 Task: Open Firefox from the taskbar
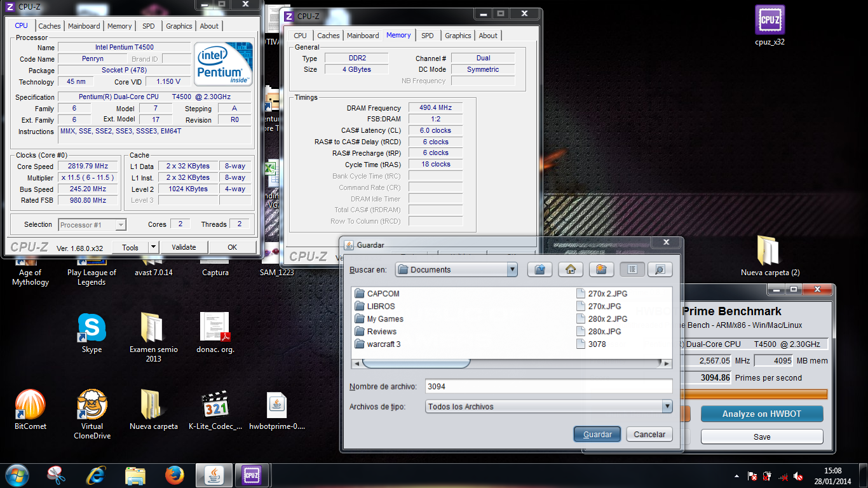(x=174, y=475)
